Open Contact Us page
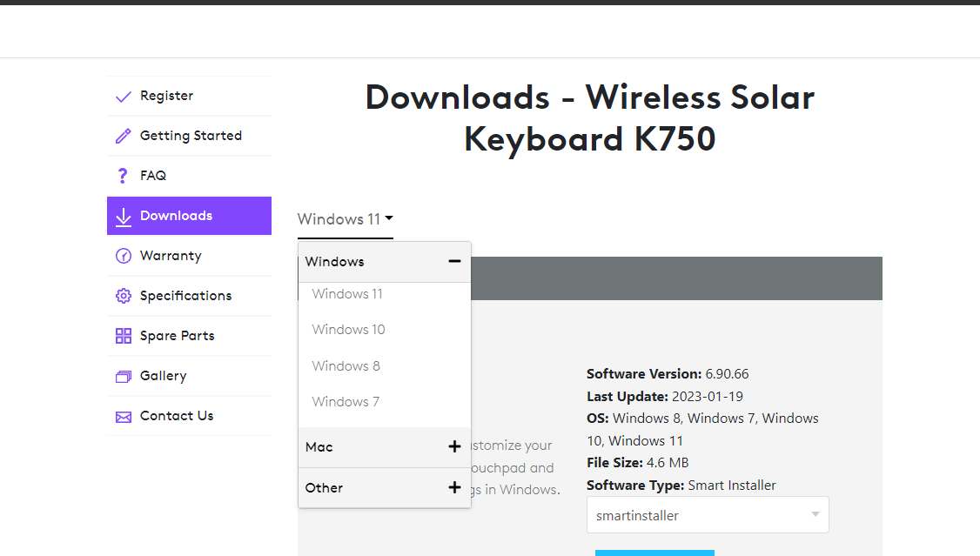 point(190,416)
